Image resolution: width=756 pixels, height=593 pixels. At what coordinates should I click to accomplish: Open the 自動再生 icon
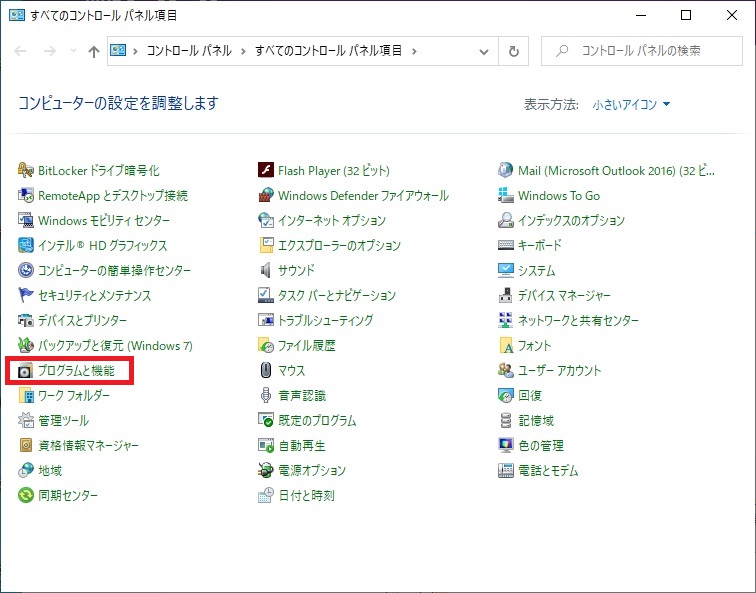click(266, 445)
